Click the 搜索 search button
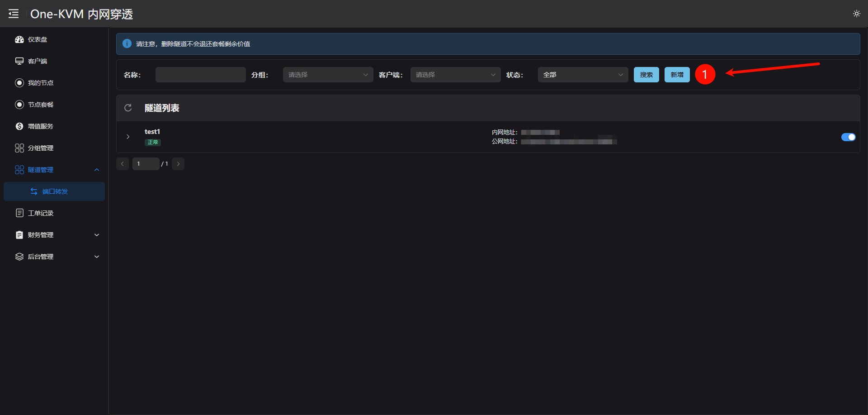The image size is (868, 415). tap(646, 75)
